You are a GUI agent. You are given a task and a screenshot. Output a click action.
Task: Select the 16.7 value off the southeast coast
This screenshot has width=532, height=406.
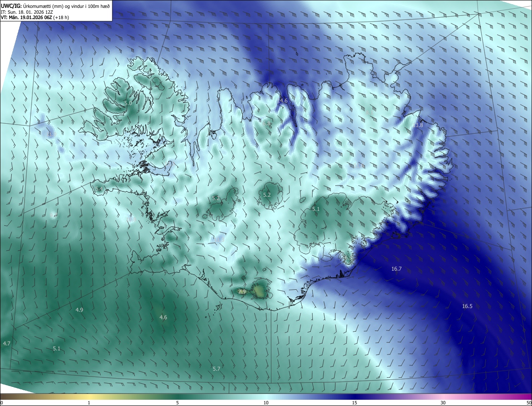397,269
